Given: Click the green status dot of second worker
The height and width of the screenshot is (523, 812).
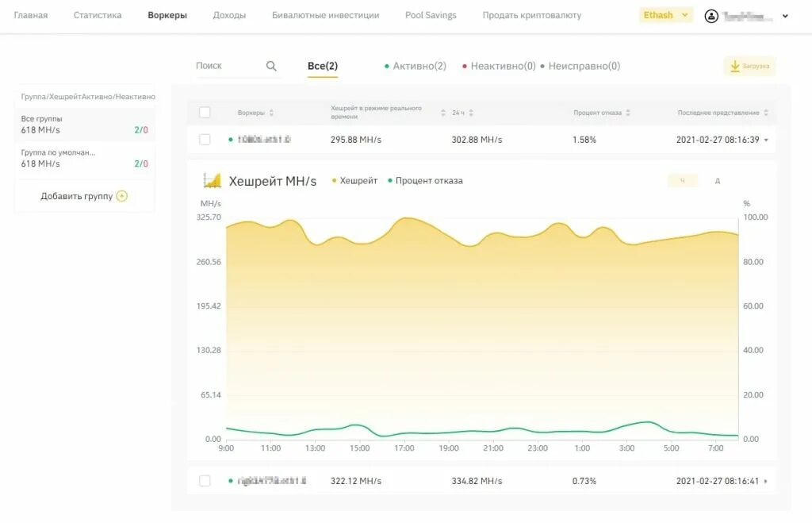Looking at the screenshot, I should coord(231,481).
